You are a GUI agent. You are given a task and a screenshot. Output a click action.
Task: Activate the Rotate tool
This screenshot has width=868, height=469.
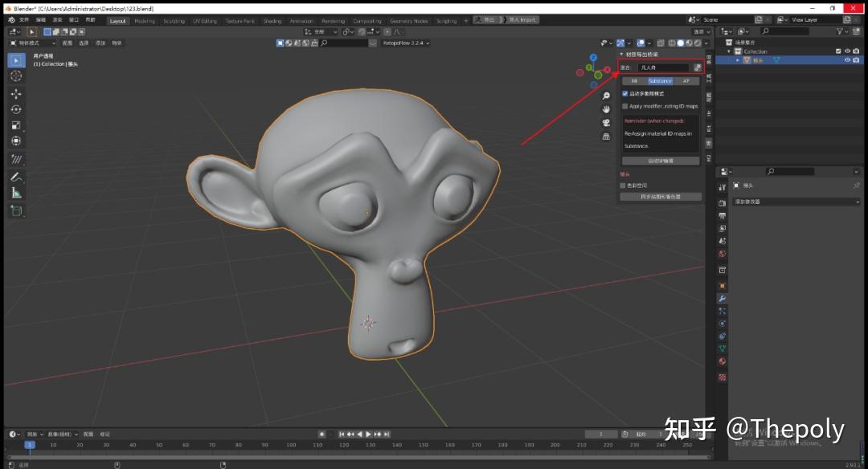coord(16,111)
